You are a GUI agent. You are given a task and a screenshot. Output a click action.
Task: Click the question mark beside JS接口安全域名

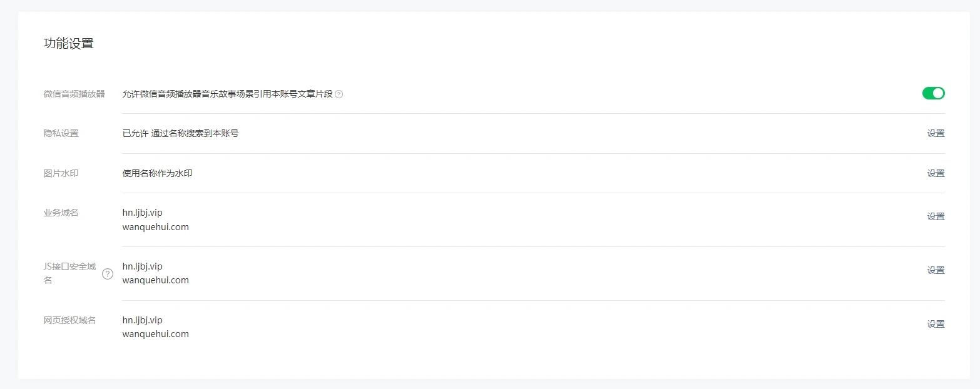pos(108,273)
